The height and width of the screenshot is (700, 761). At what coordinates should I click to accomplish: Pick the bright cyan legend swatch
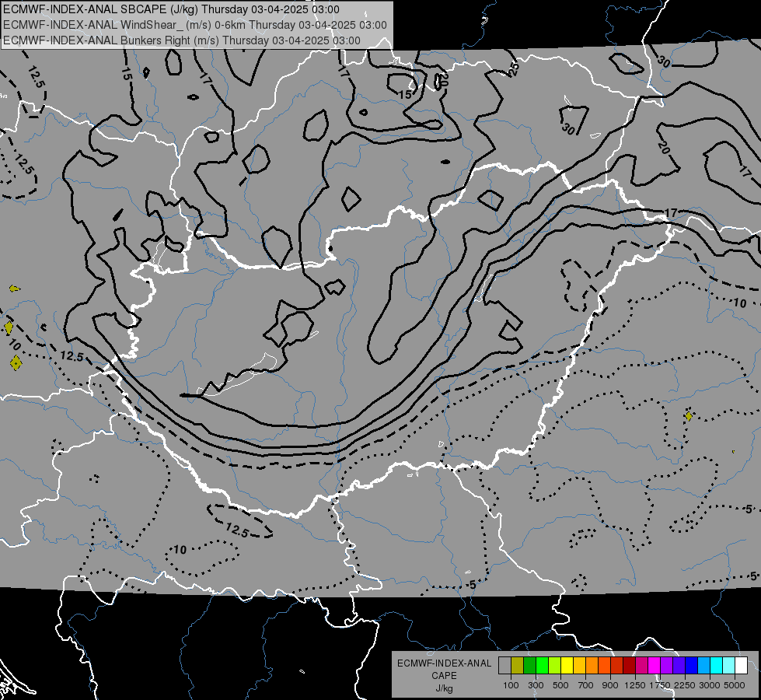pyautogui.click(x=717, y=666)
